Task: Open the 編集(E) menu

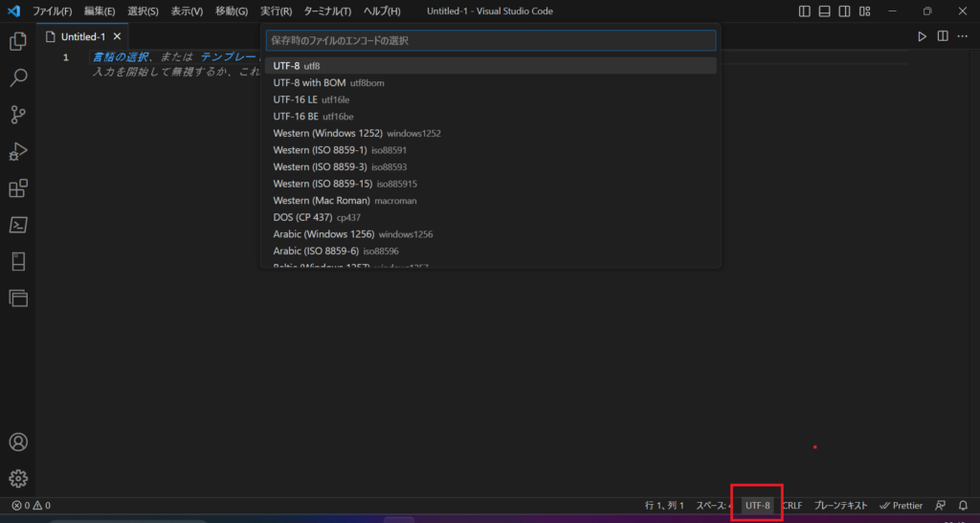Action: point(100,11)
